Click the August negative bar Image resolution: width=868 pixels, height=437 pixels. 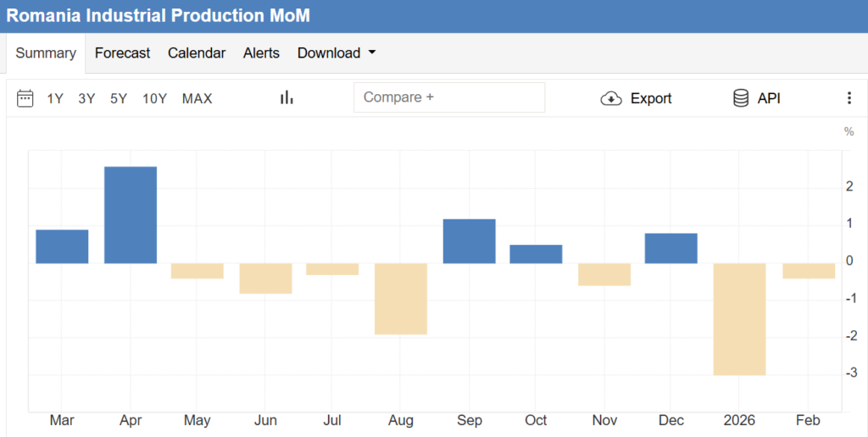(x=401, y=298)
